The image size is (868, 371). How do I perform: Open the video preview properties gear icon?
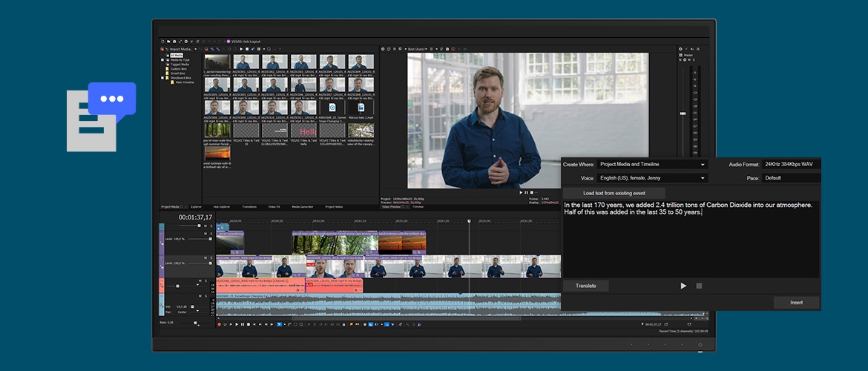pos(384,49)
